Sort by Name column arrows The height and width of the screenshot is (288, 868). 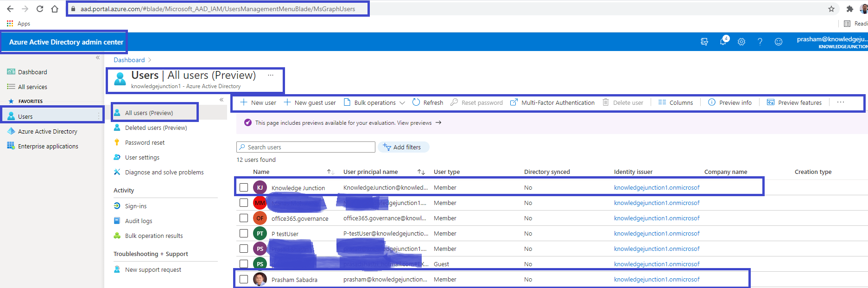coord(330,172)
